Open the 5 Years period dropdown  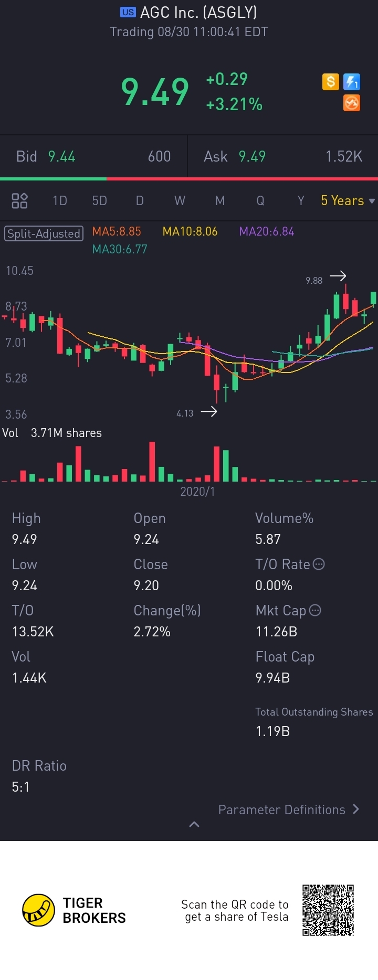pyautogui.click(x=347, y=200)
